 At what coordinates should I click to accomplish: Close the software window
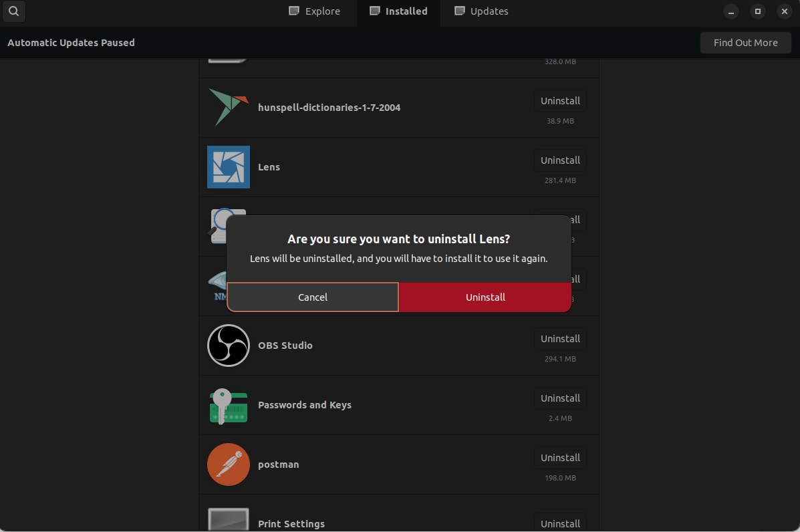coord(784,11)
